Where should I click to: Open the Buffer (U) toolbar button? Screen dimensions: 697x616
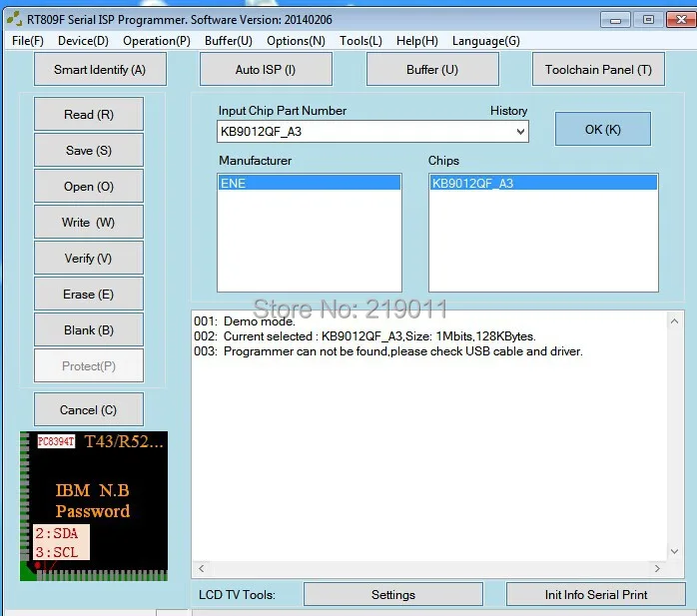[432, 69]
